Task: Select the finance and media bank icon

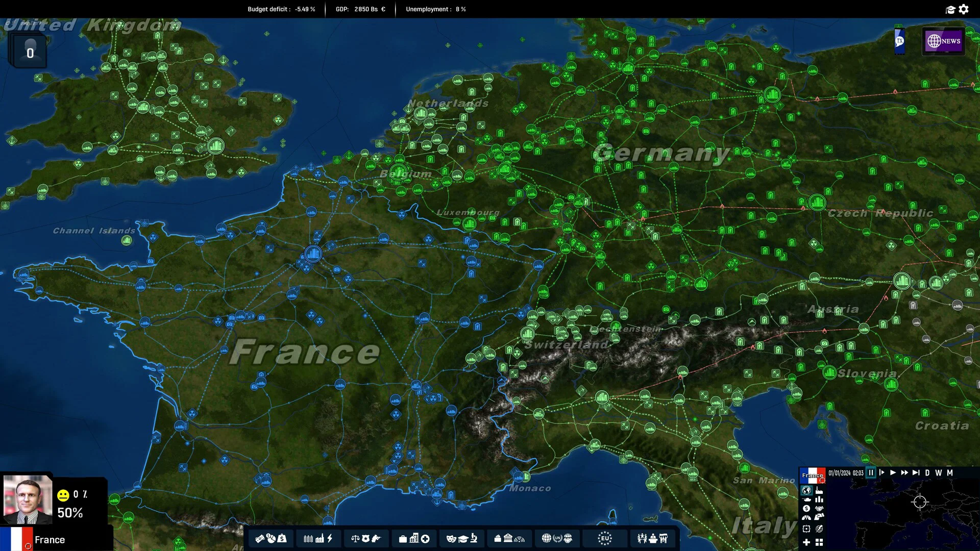Action: click(509, 538)
